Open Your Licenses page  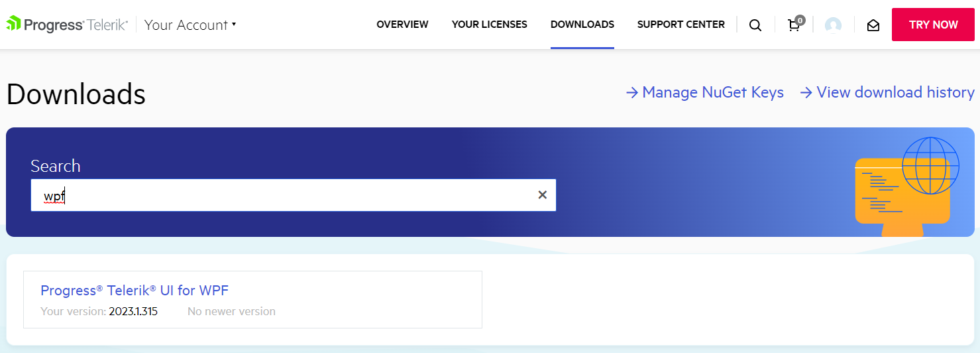[x=490, y=25]
